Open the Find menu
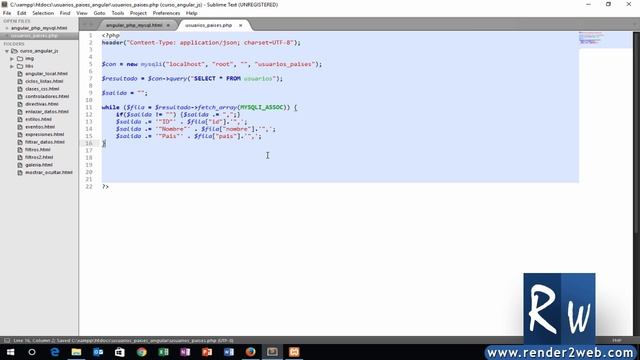This screenshot has height=360, width=640. [x=65, y=13]
